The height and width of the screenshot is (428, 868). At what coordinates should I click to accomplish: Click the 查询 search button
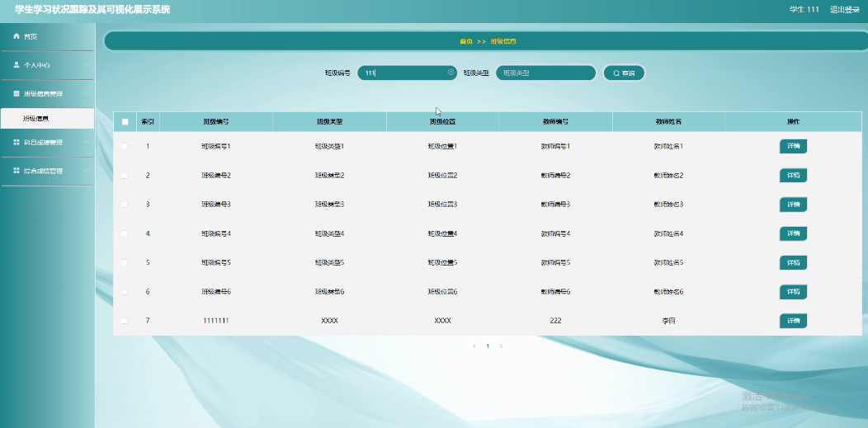624,73
